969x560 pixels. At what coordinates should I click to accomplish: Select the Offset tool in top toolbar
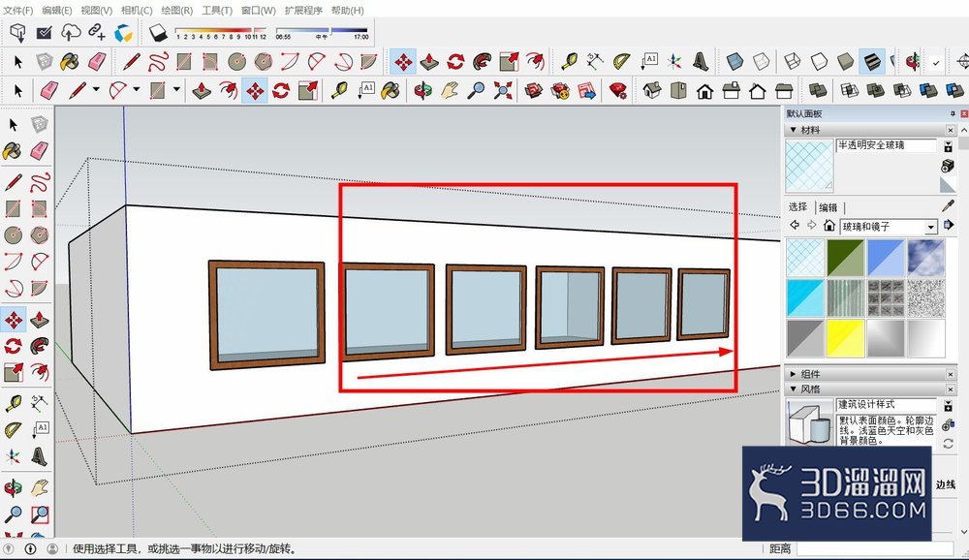535,61
